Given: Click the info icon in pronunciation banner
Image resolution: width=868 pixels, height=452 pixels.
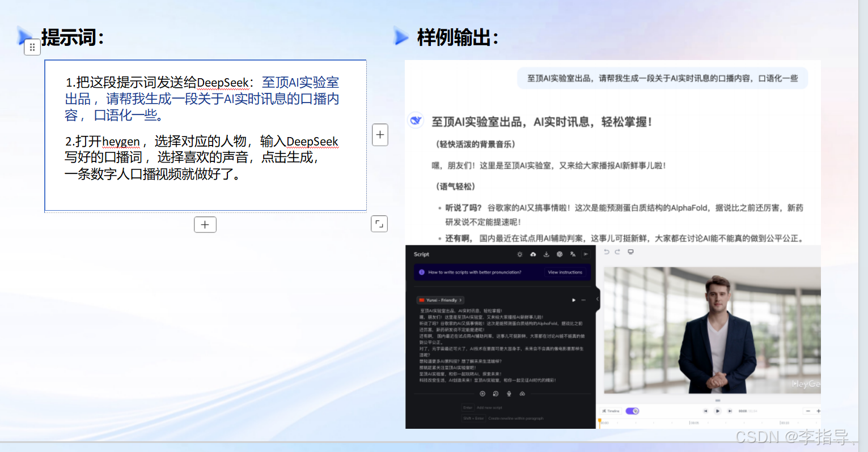Looking at the screenshot, I should click(x=422, y=272).
